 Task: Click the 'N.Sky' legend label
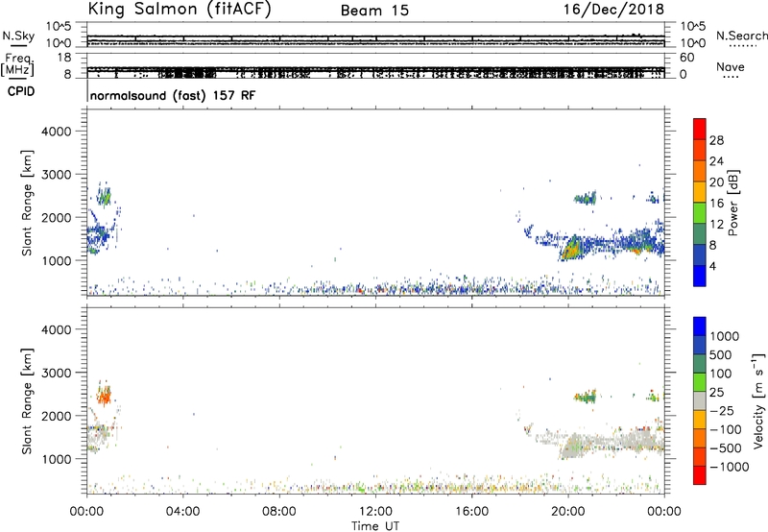pos(18,36)
